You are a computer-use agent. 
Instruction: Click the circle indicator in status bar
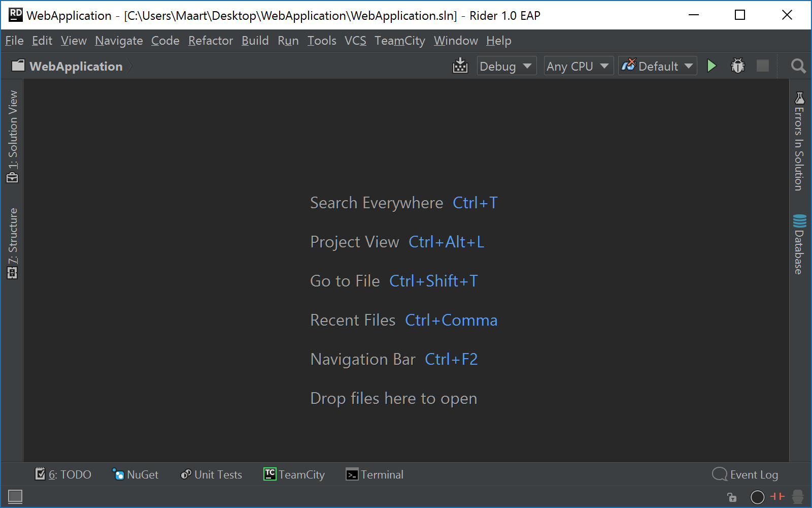tap(757, 497)
